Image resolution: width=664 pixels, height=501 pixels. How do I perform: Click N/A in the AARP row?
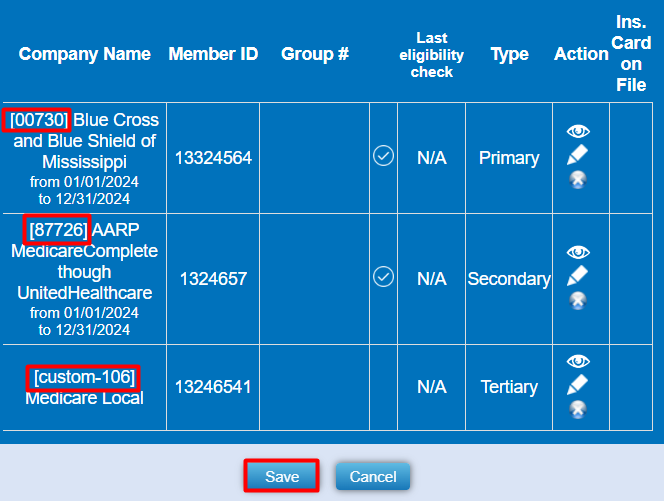[x=432, y=279]
